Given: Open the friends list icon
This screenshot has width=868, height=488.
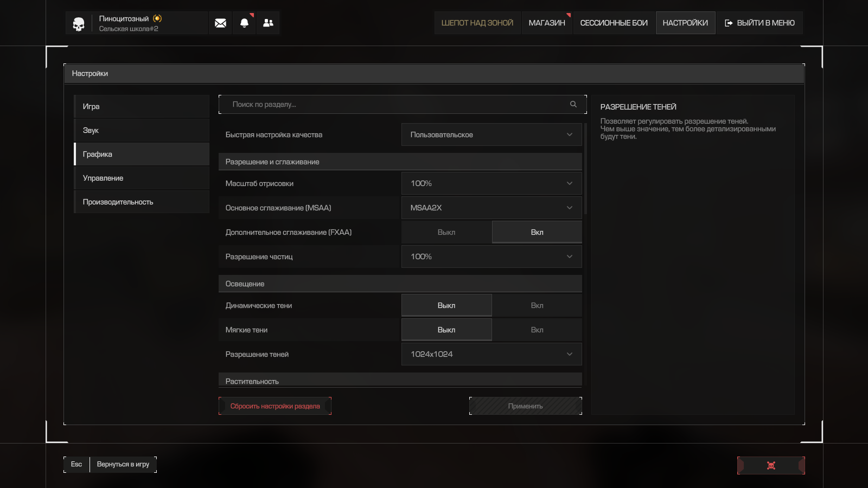Looking at the screenshot, I should tap(268, 23).
